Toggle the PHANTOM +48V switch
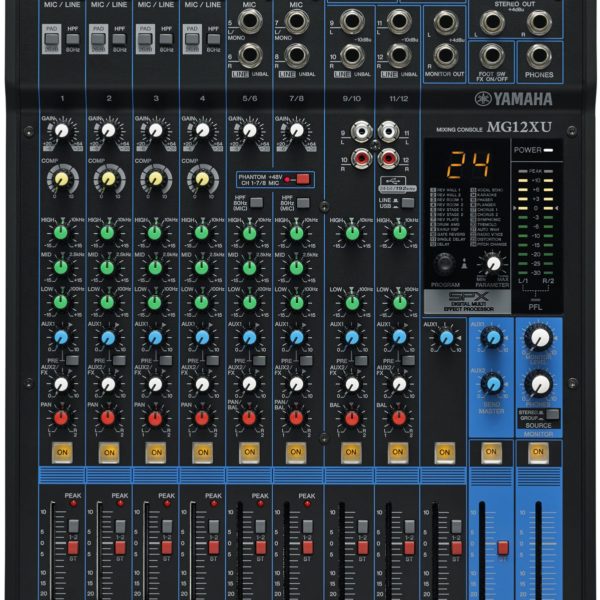This screenshot has height=600, width=600. tap(302, 179)
